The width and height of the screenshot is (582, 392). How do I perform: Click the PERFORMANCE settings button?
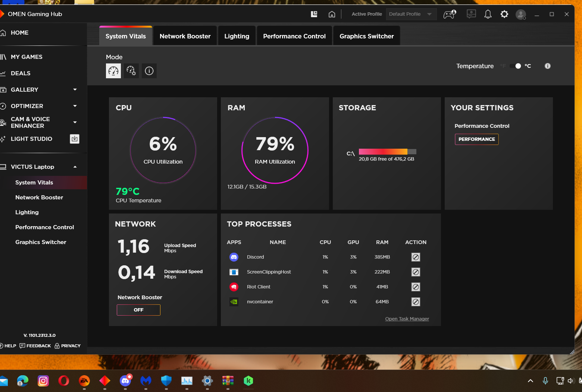[476, 139]
